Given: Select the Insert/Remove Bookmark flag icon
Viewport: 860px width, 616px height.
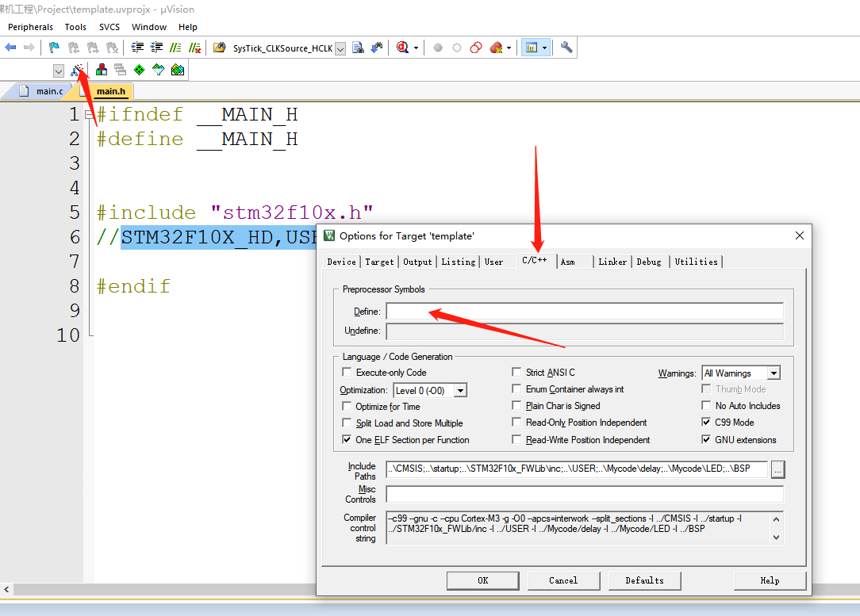Looking at the screenshot, I should click(55, 47).
